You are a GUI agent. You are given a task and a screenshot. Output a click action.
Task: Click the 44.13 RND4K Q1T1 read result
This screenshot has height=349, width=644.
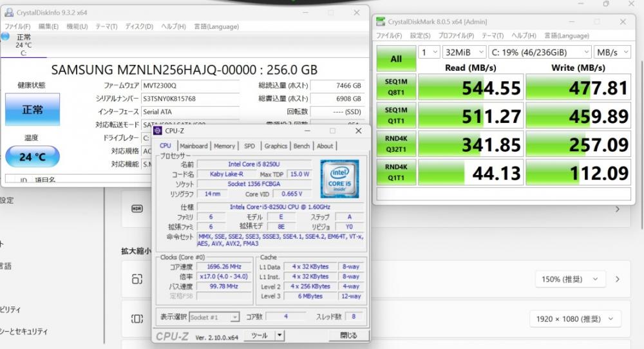(x=471, y=172)
